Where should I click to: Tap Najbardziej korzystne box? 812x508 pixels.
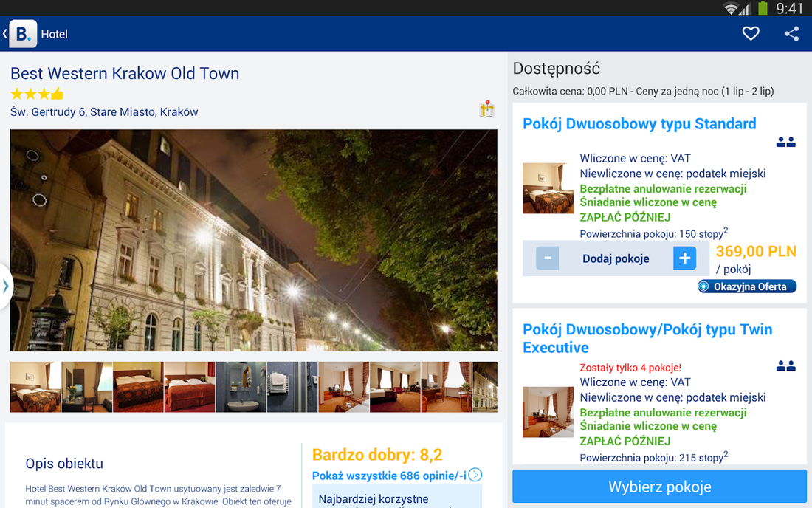coord(396,496)
